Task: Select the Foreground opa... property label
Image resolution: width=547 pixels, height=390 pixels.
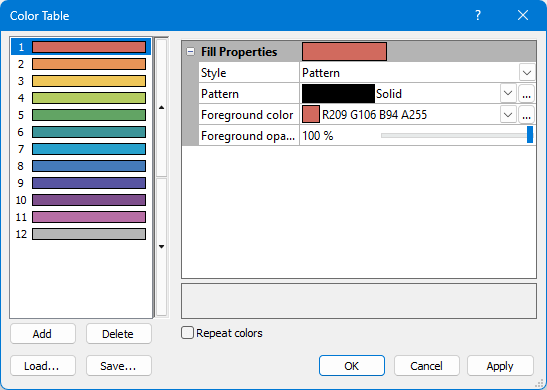Action: click(x=249, y=136)
